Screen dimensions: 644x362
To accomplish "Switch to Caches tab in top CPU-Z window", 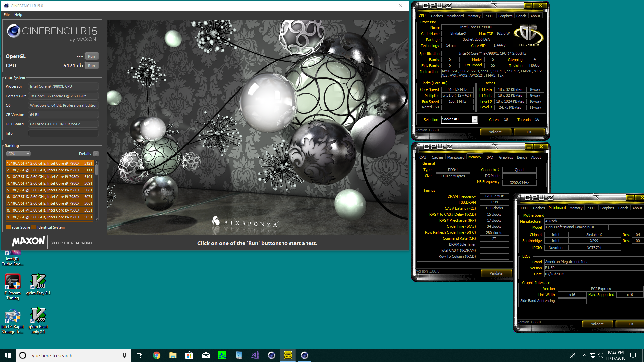I will 437,16.
